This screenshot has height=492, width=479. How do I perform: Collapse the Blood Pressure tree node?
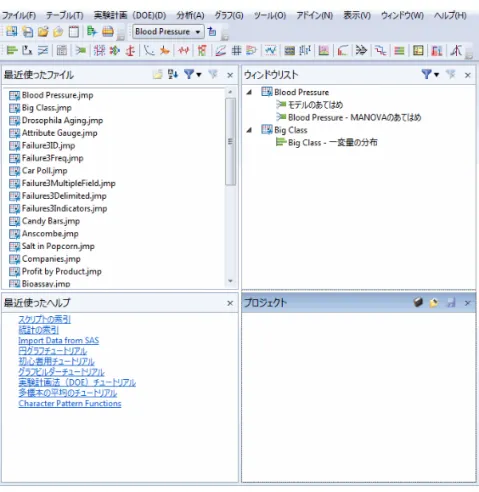coord(249,92)
